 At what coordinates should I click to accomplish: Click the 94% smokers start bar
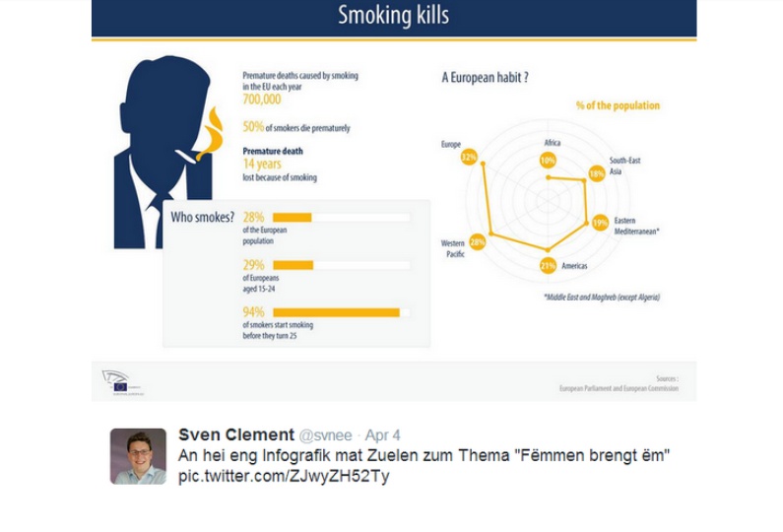(x=342, y=312)
